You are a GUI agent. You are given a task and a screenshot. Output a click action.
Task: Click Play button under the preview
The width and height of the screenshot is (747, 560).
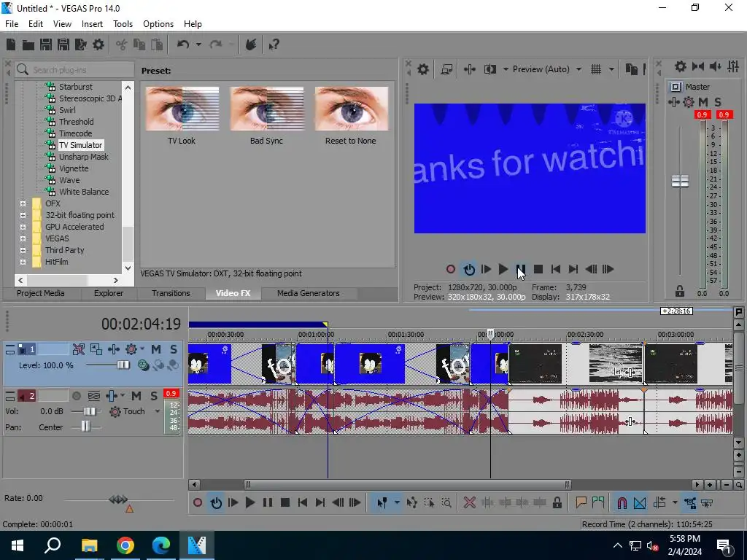point(503,270)
